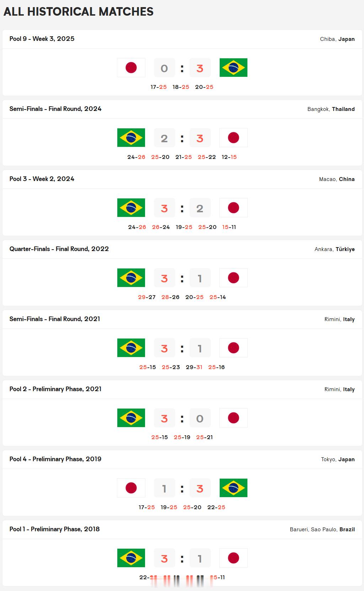Click Japan's score 3 in Bangkok match
This screenshot has width=364, height=591.
tap(200, 138)
